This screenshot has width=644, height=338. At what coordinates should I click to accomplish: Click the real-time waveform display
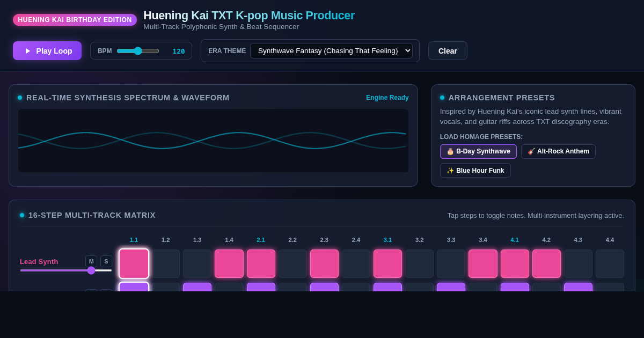point(213,141)
